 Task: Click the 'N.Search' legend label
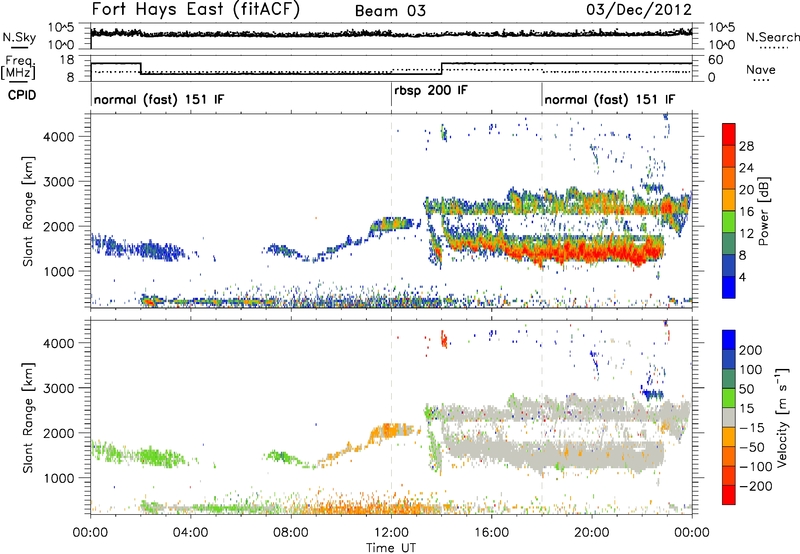[x=772, y=37]
